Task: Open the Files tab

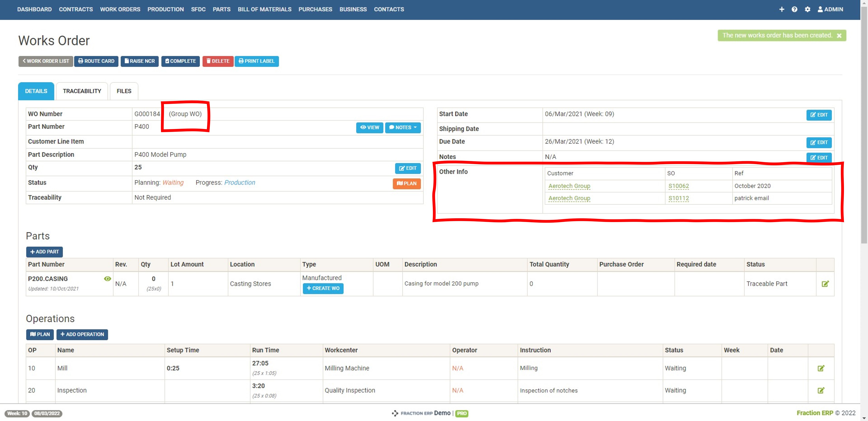Action: [x=124, y=91]
